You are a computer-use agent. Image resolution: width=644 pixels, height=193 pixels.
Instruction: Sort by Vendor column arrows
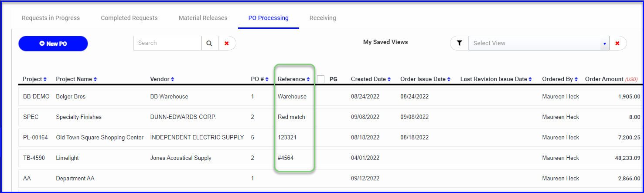click(172, 79)
